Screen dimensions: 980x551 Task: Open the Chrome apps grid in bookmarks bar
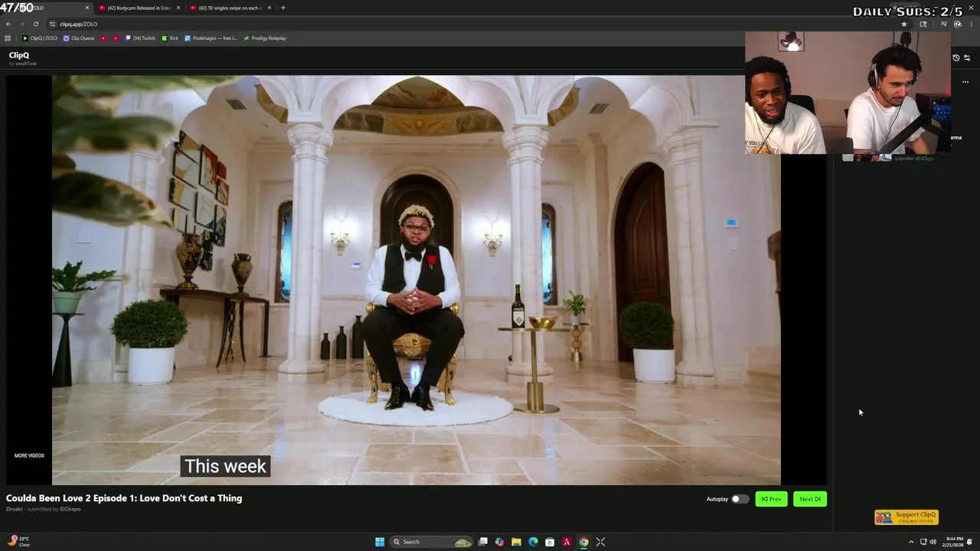click(8, 38)
